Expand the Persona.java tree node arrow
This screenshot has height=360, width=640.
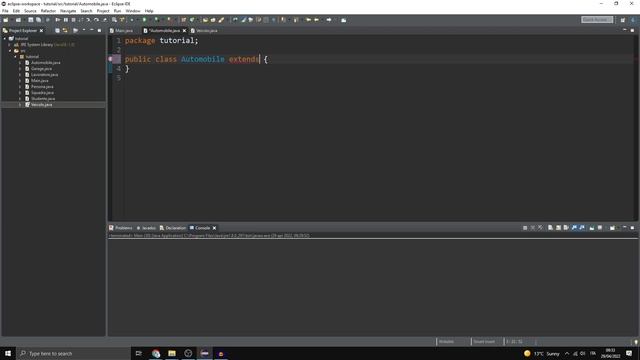point(20,87)
